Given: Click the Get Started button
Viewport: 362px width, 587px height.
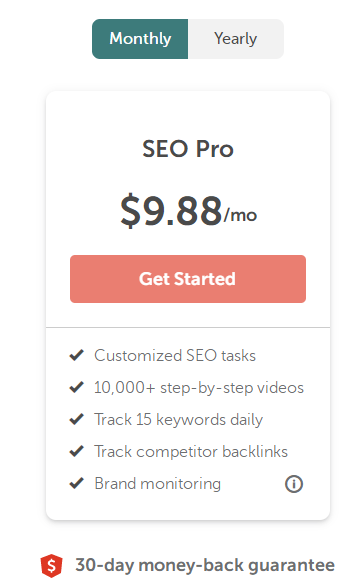Looking at the screenshot, I should pos(188,279).
